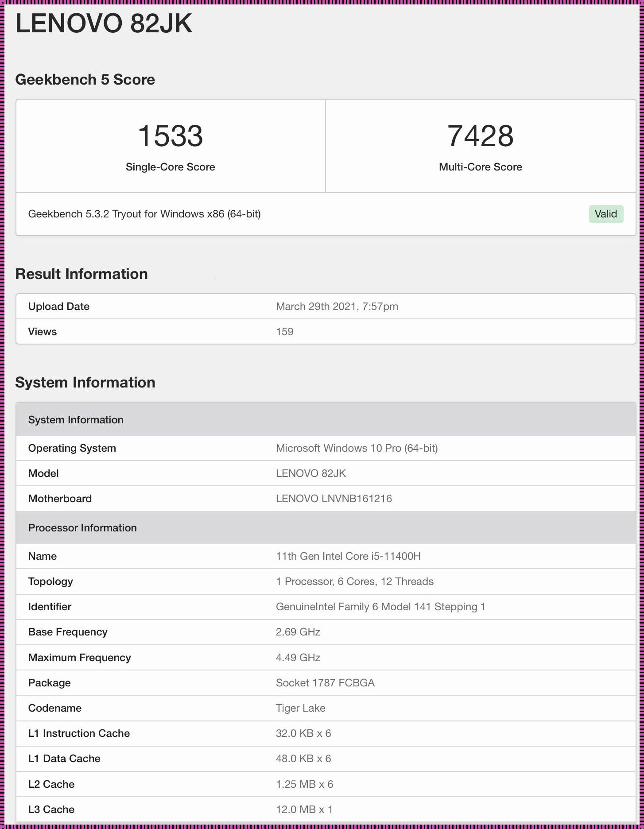Click the grey System Information table header
This screenshot has height=829, width=644.
[x=326, y=419]
